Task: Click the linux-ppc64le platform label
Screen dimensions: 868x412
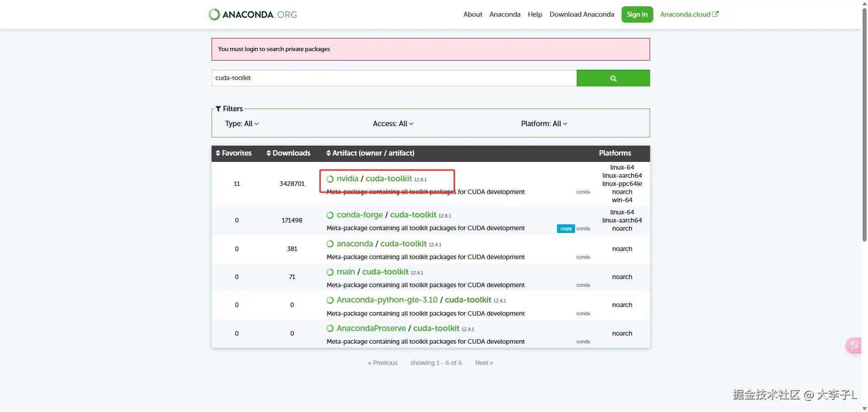Action: click(x=622, y=184)
